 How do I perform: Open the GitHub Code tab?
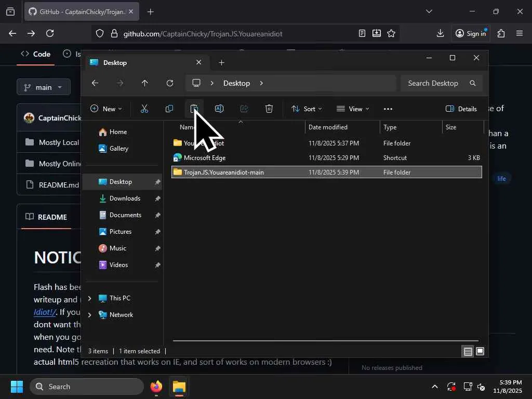click(x=36, y=54)
